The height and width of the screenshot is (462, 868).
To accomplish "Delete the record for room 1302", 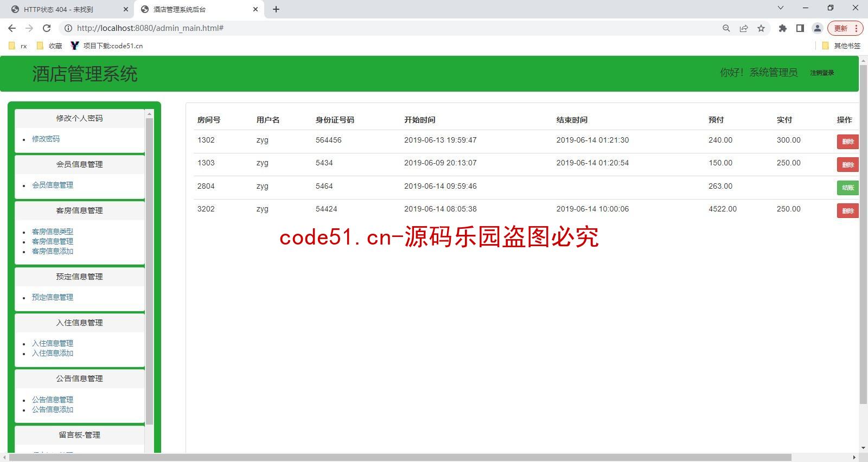I will 847,142.
